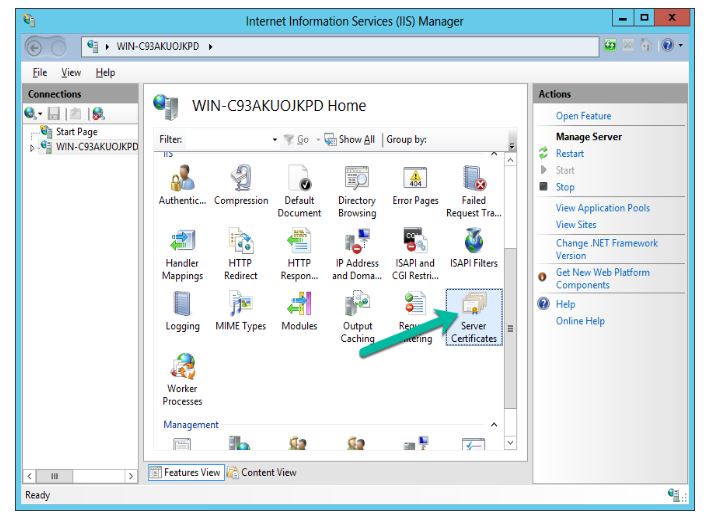The image size is (723, 522).
Task: Open the Filter dropdown arrow
Action: coord(275,140)
